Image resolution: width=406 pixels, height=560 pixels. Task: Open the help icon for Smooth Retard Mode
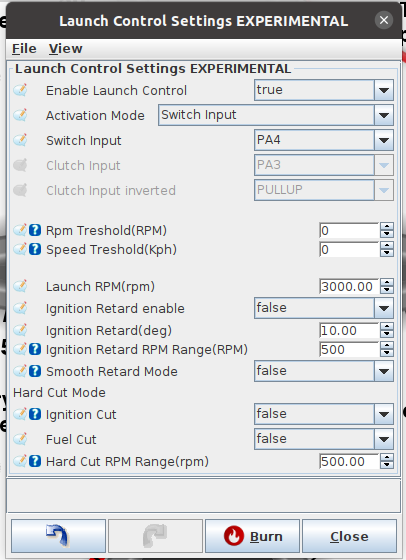click(x=35, y=371)
